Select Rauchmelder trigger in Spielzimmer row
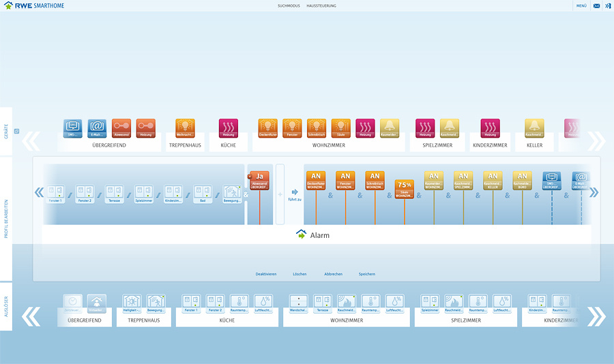This screenshot has width=614, height=364. click(454, 304)
